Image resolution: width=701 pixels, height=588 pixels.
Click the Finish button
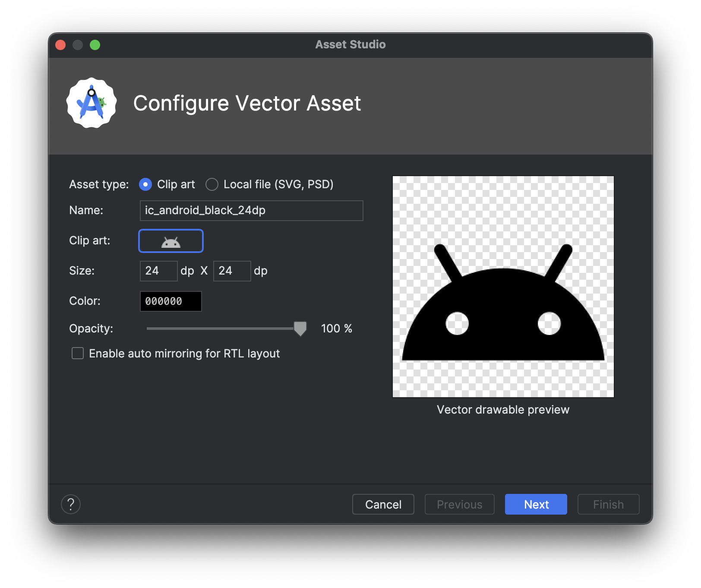tap(609, 504)
